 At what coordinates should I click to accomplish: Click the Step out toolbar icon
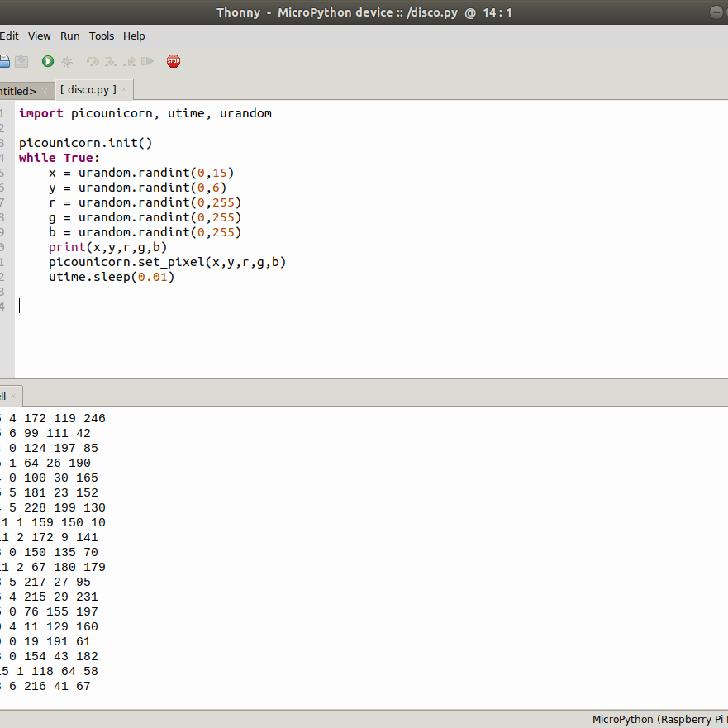(130, 61)
